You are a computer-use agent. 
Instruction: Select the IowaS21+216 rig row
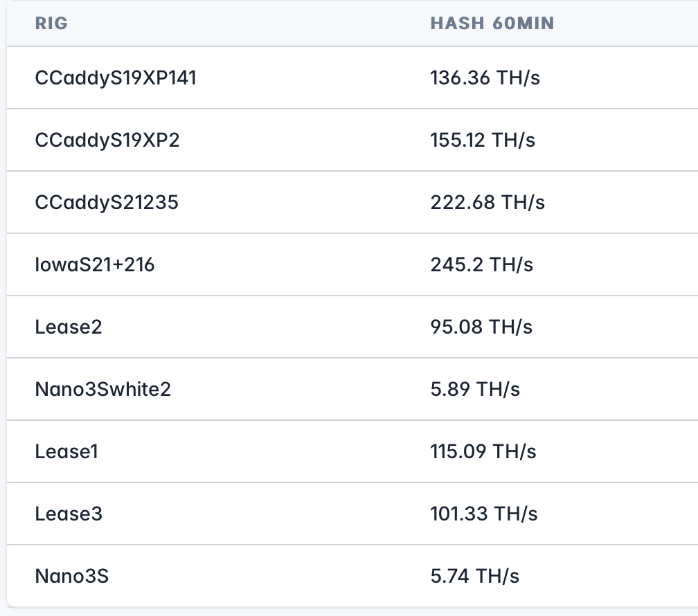click(x=95, y=264)
